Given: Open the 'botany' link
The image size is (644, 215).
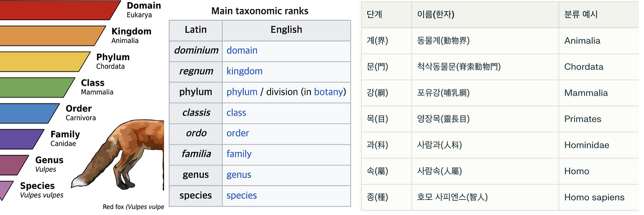Looking at the screenshot, I should [x=329, y=92].
